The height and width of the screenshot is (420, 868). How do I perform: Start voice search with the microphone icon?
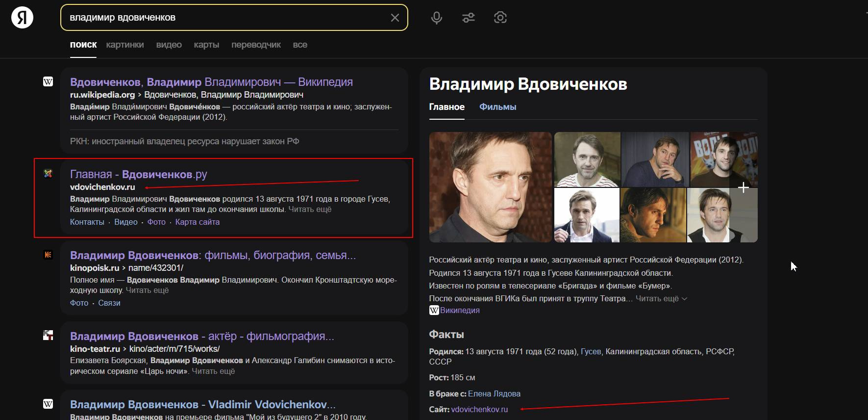[x=436, y=18]
